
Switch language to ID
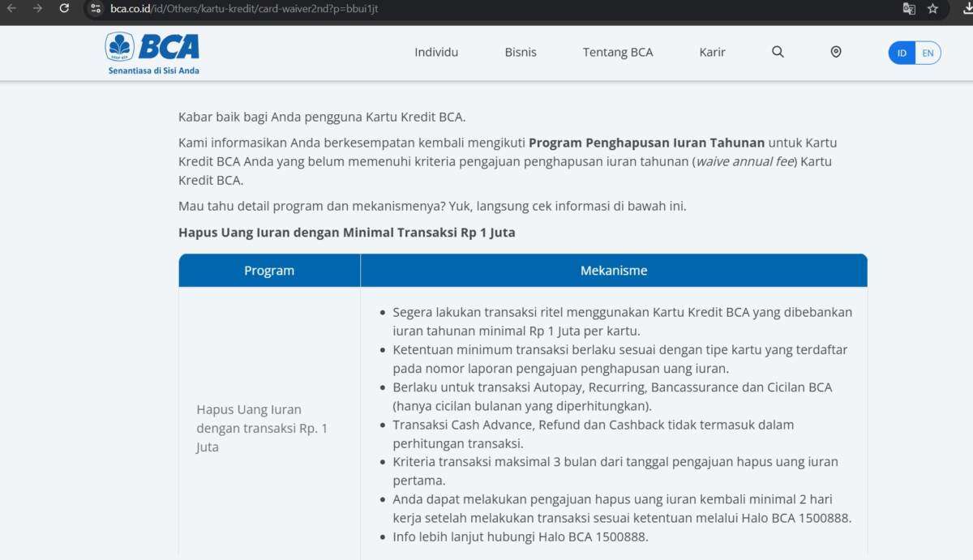902,53
